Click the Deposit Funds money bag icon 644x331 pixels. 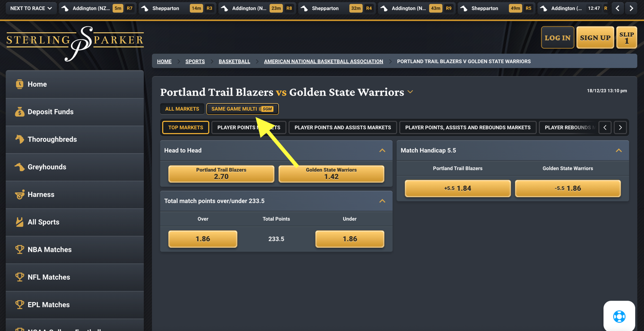pyautogui.click(x=19, y=112)
